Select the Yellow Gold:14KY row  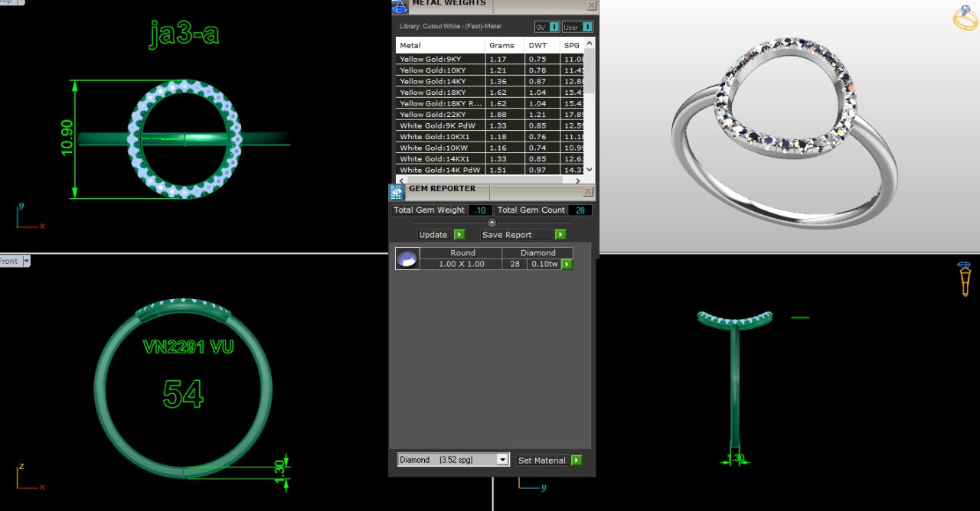pyautogui.click(x=490, y=81)
